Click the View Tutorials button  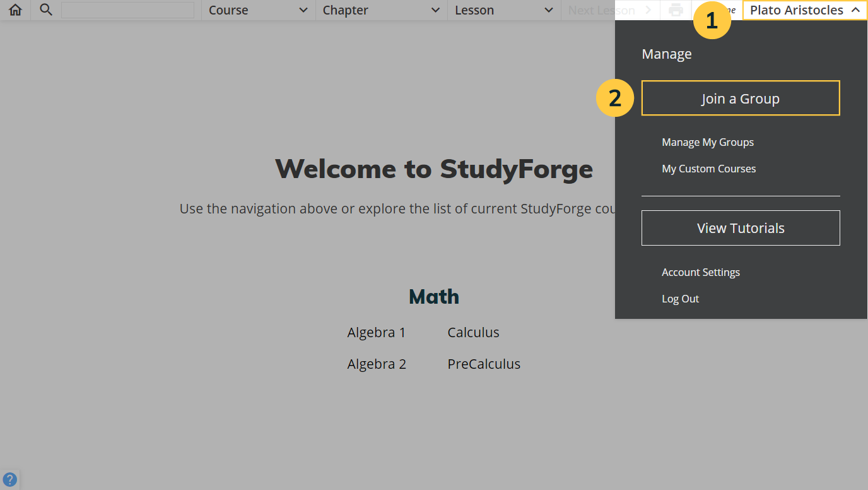(741, 228)
